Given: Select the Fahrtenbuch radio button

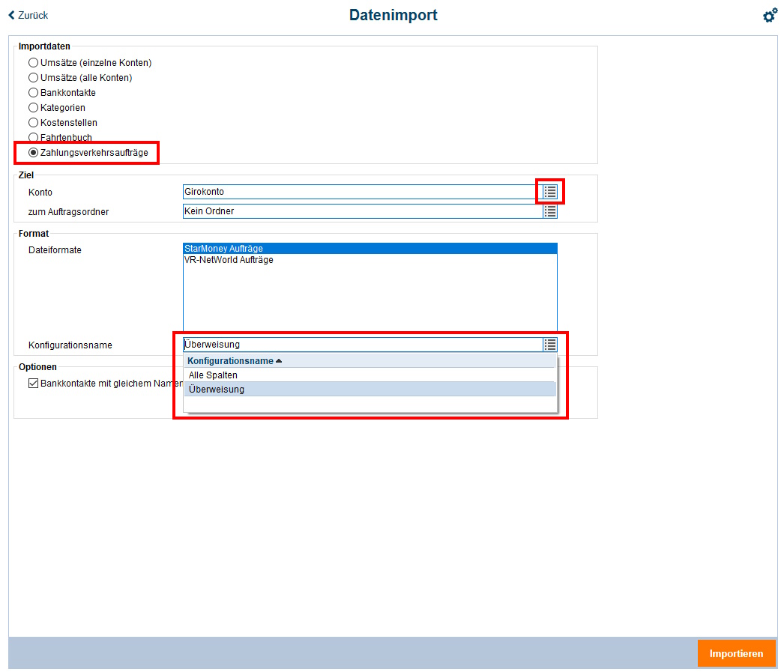Looking at the screenshot, I should point(33,138).
